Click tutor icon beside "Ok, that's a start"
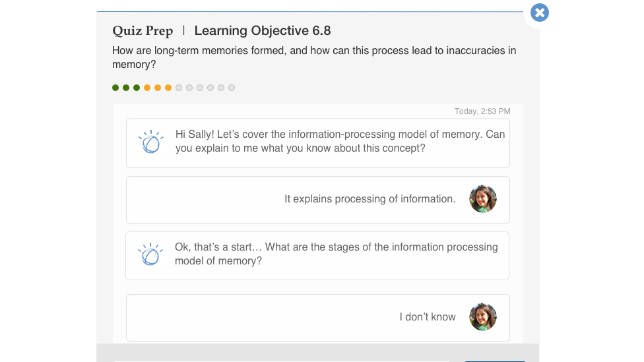Screen dimensions: 644x362 (x=150, y=255)
